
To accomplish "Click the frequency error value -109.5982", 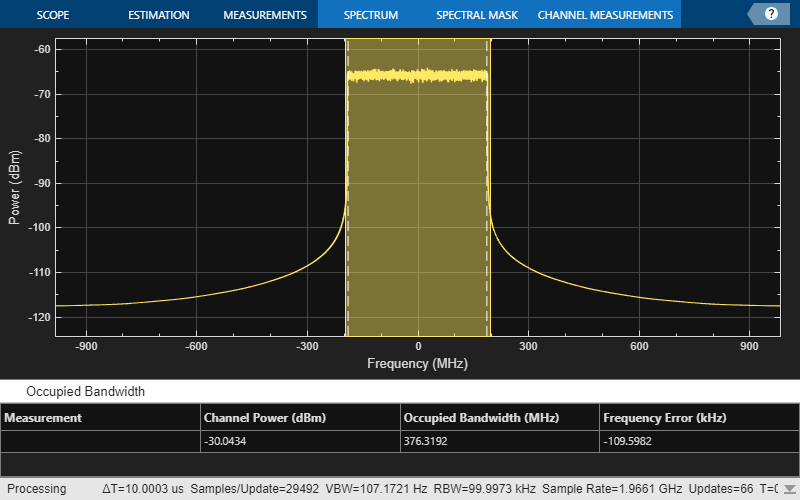I will pos(632,441).
